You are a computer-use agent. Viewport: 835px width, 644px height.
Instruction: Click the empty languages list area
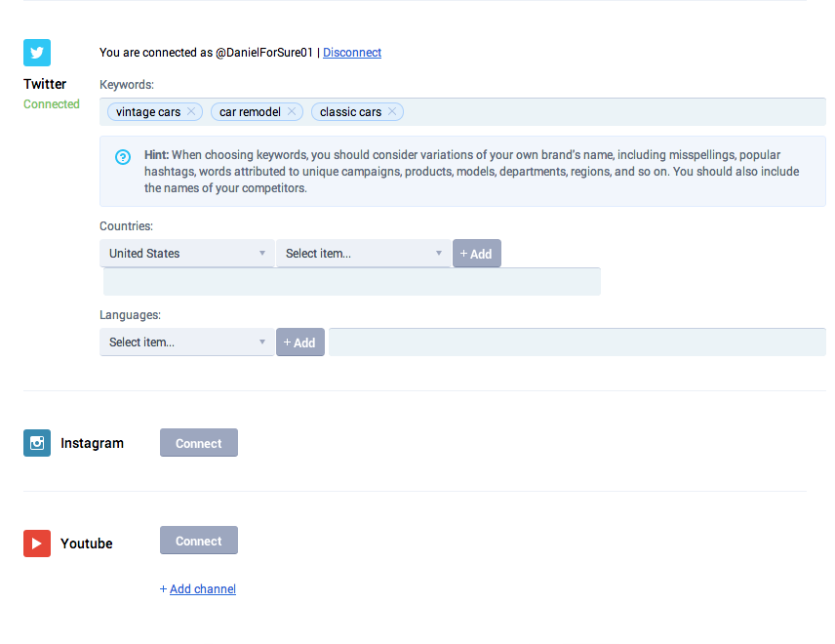pos(576,342)
